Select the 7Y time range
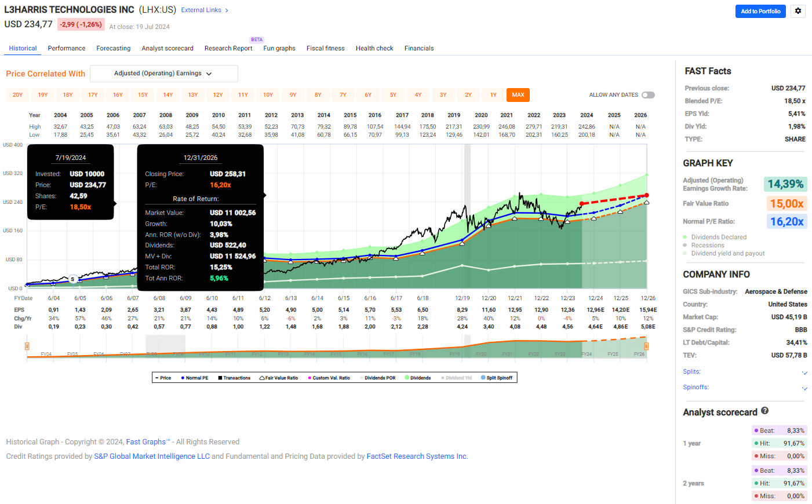This screenshot has height=504, width=812. pyautogui.click(x=343, y=95)
